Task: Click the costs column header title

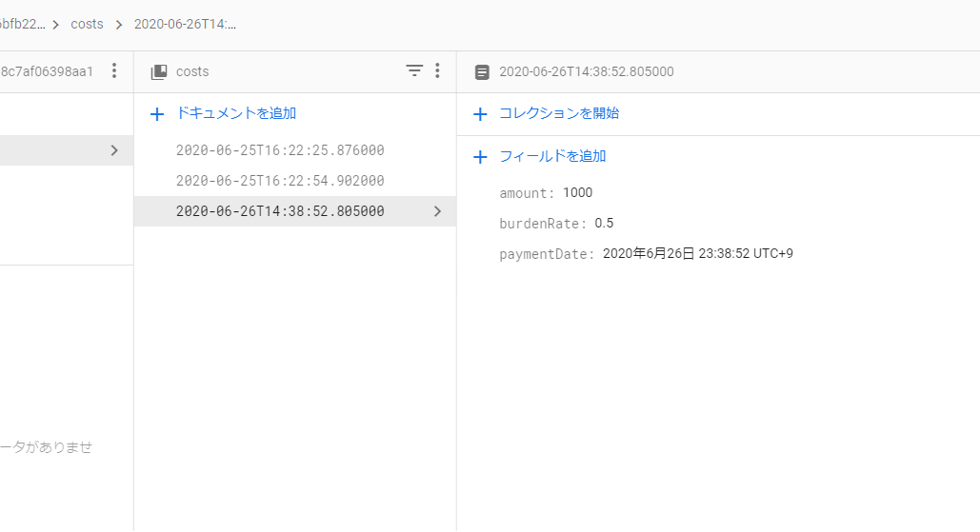Action: 192,71
